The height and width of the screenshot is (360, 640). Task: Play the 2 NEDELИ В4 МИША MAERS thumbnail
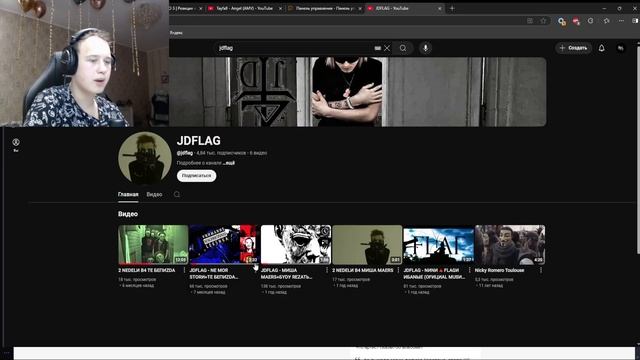367,244
